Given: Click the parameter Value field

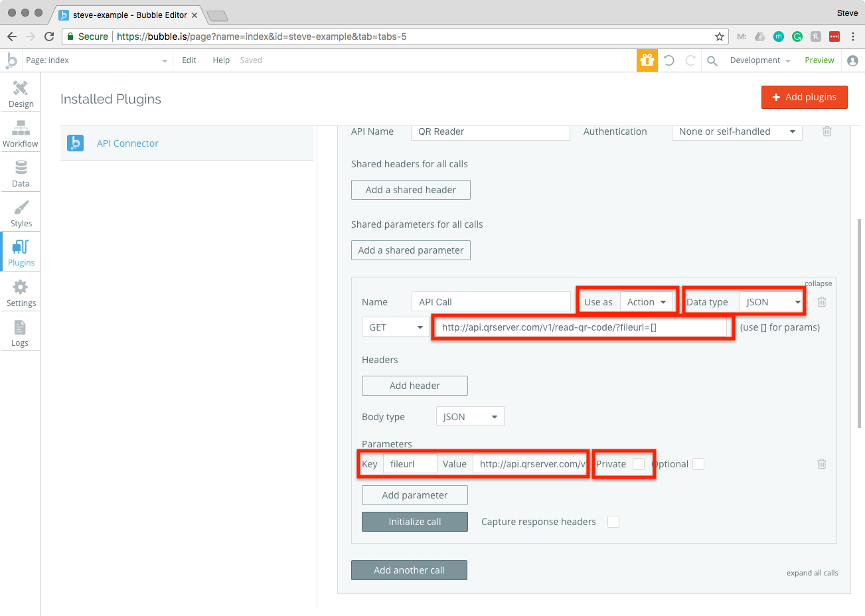Looking at the screenshot, I should (530, 464).
